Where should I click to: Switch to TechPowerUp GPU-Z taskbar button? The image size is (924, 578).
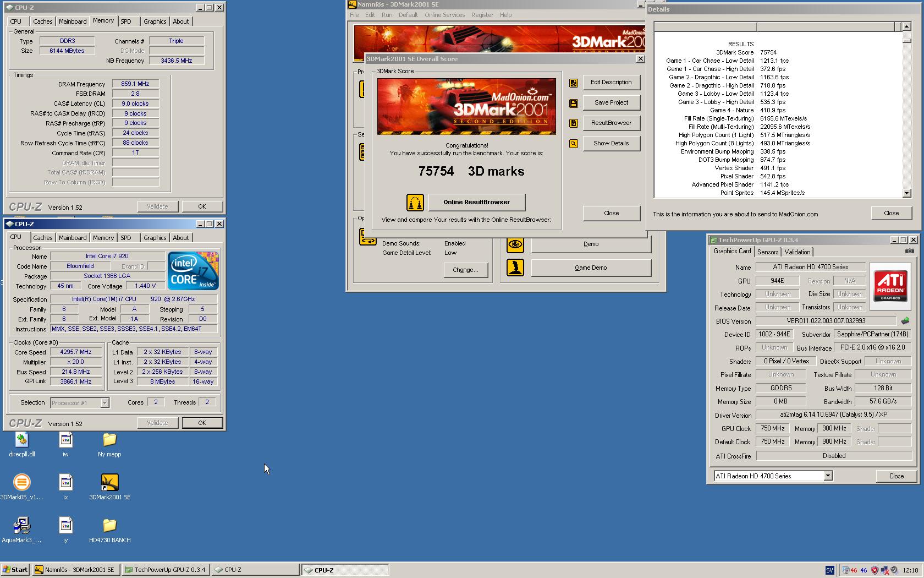(x=165, y=570)
